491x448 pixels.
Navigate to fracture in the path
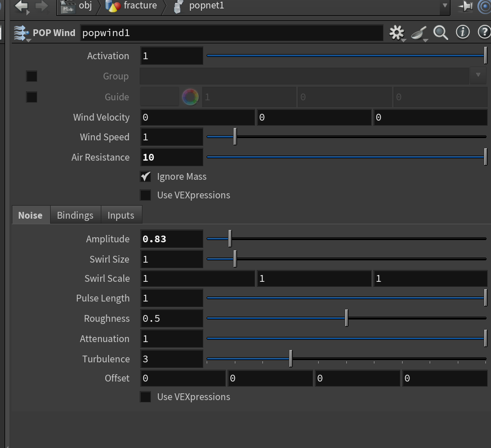tap(140, 5)
